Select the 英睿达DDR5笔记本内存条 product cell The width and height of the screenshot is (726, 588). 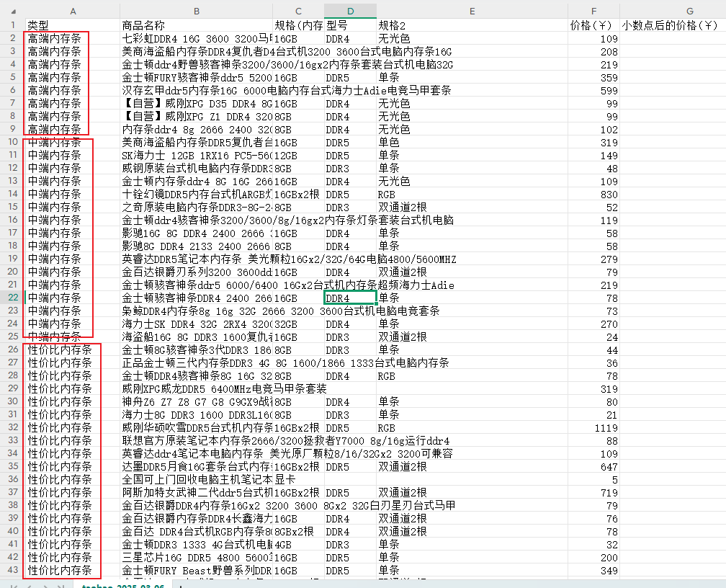[x=197, y=259]
